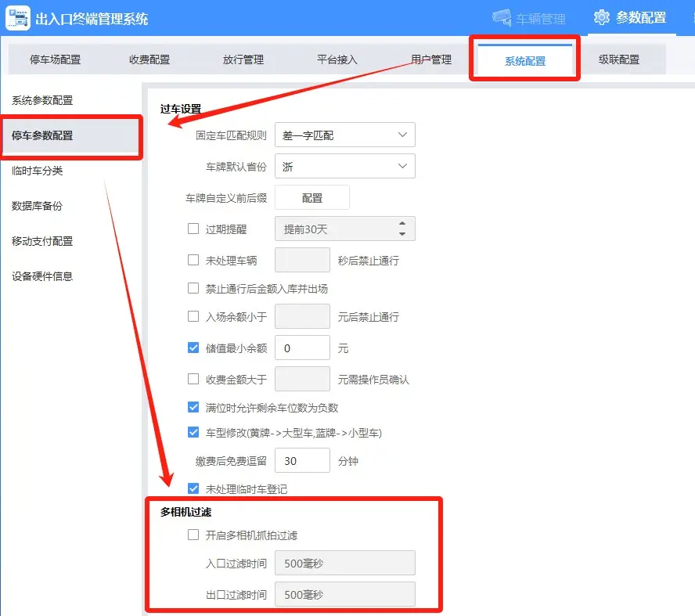Click the 车辆管理 camera icon
The width and height of the screenshot is (695, 616).
[501, 18]
